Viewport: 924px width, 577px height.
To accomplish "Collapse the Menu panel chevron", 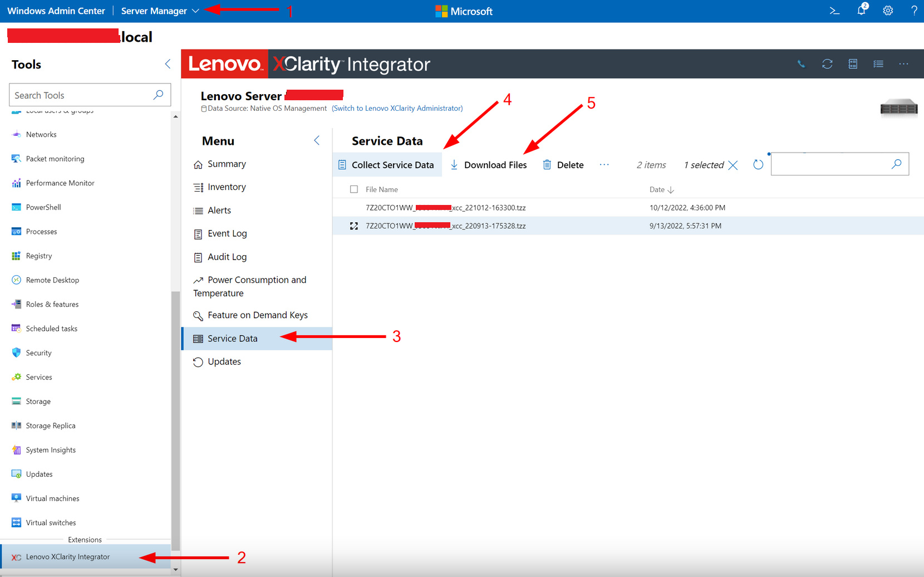I will pyautogui.click(x=317, y=140).
